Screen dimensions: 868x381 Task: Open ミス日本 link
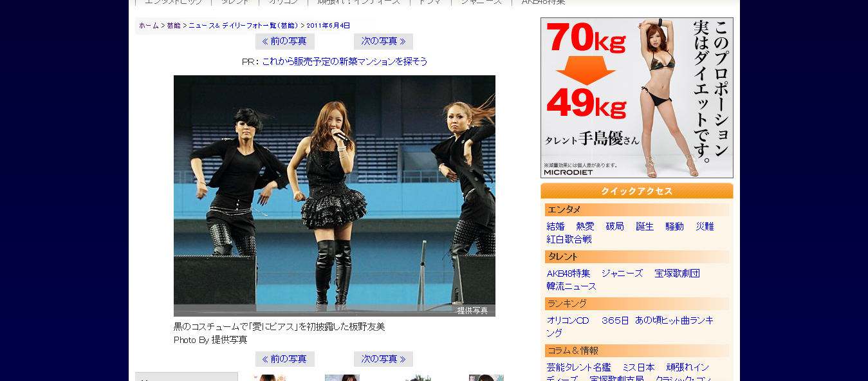click(638, 367)
